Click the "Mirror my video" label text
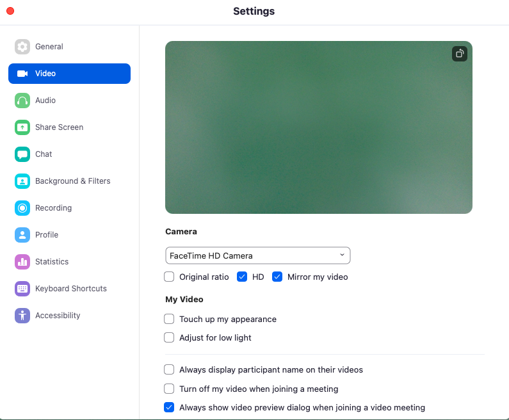Image resolution: width=509 pixels, height=420 pixels. [x=318, y=277]
